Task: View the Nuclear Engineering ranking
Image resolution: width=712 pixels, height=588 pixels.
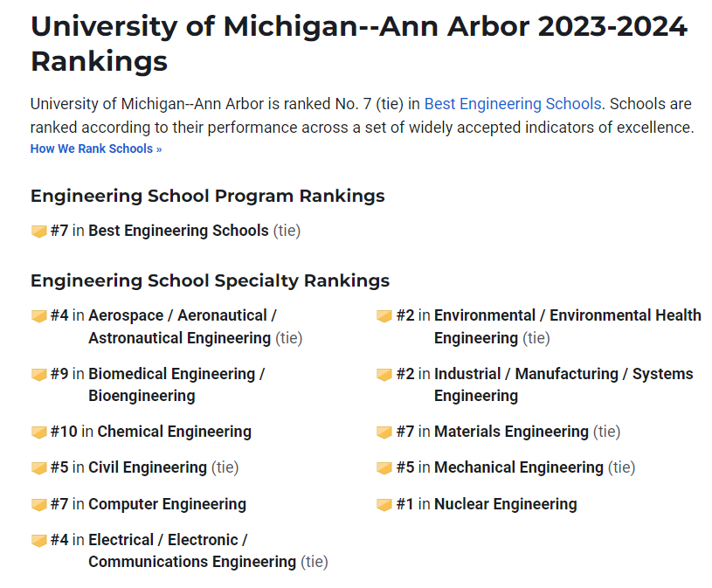Action: [x=505, y=504]
